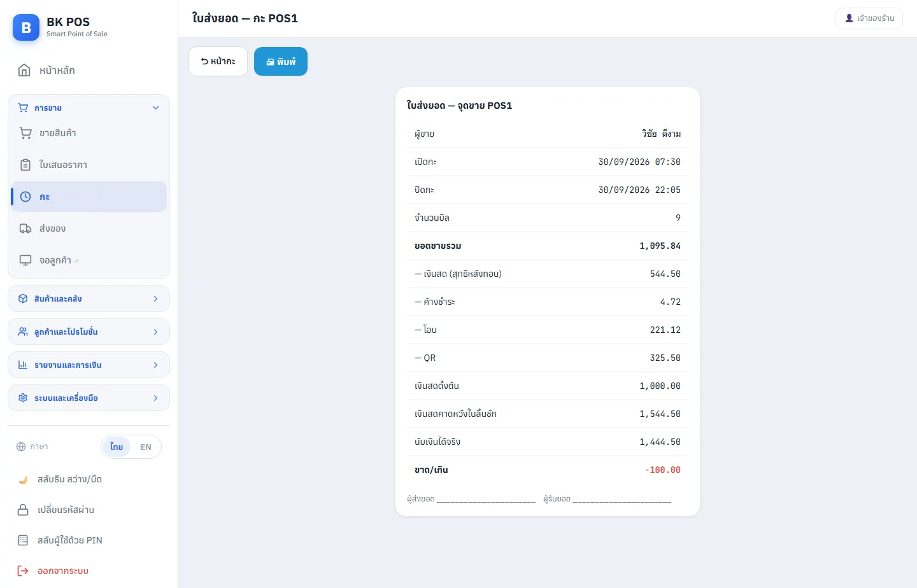Click the moon theme switch icon
917x588 pixels.
(x=23, y=479)
